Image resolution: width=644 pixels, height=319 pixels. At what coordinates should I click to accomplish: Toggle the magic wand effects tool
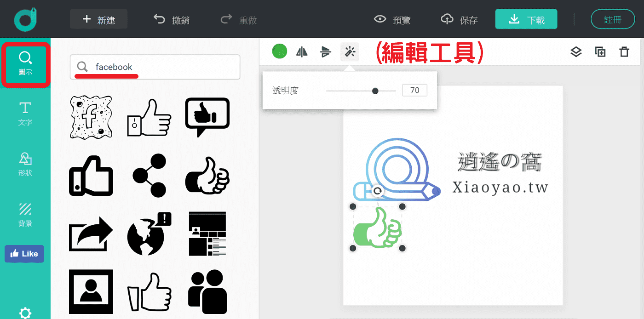click(350, 52)
